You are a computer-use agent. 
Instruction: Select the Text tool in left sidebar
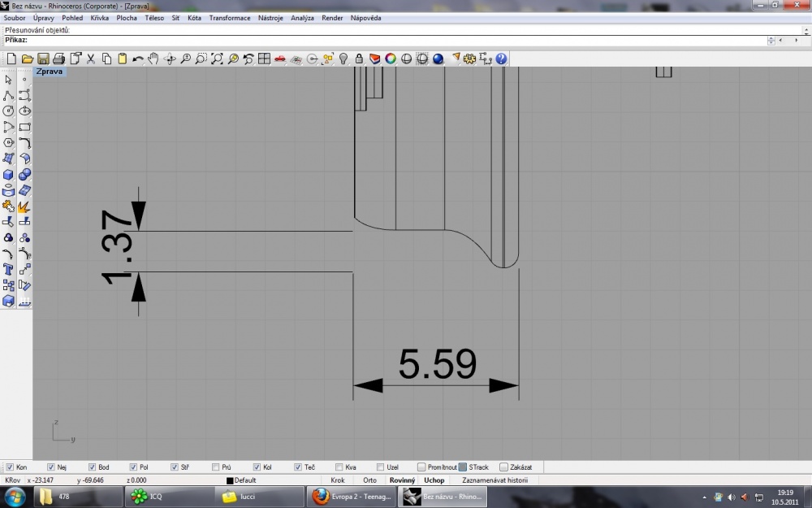click(x=8, y=270)
